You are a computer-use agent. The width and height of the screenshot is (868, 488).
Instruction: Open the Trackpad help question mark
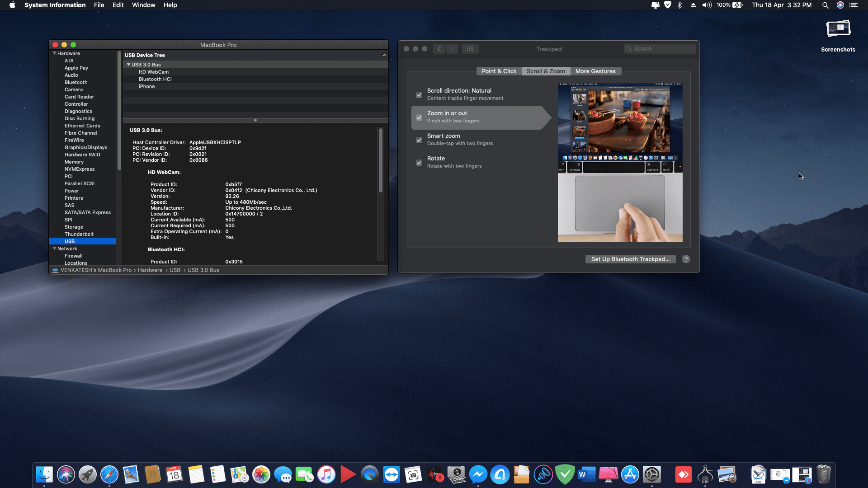tap(686, 259)
